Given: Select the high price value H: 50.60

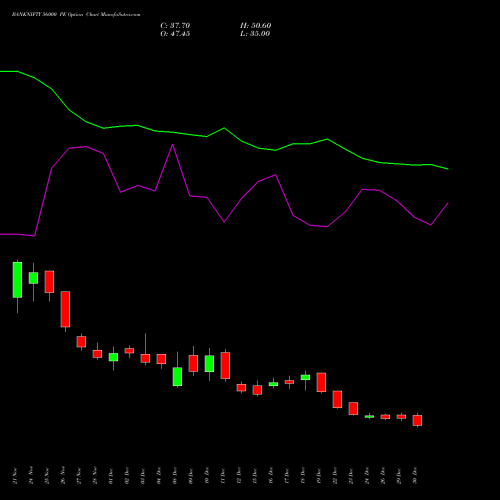Looking at the screenshot, I should (x=256, y=26).
